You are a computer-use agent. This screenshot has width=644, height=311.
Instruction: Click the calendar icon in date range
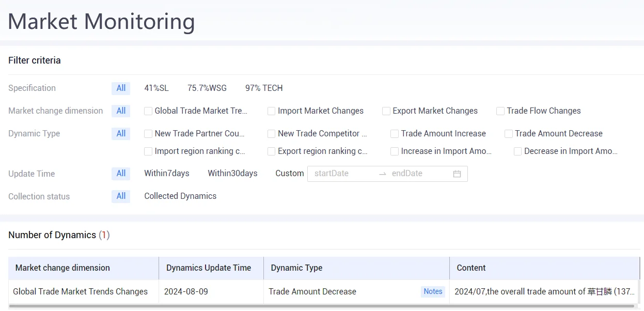(457, 174)
